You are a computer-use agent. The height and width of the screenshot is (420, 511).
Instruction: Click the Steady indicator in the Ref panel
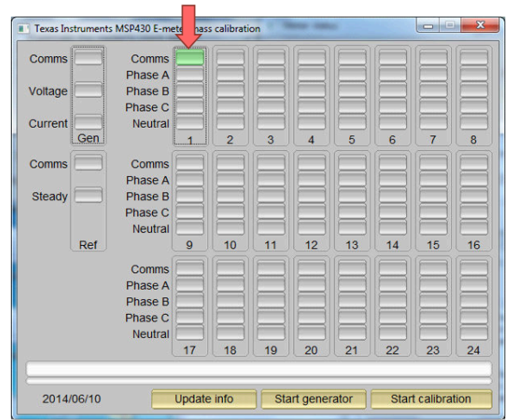[88, 196]
